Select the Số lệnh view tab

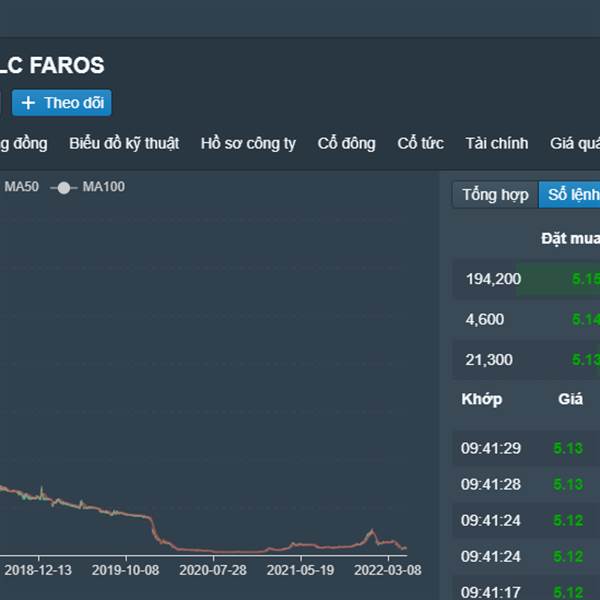pos(569,195)
